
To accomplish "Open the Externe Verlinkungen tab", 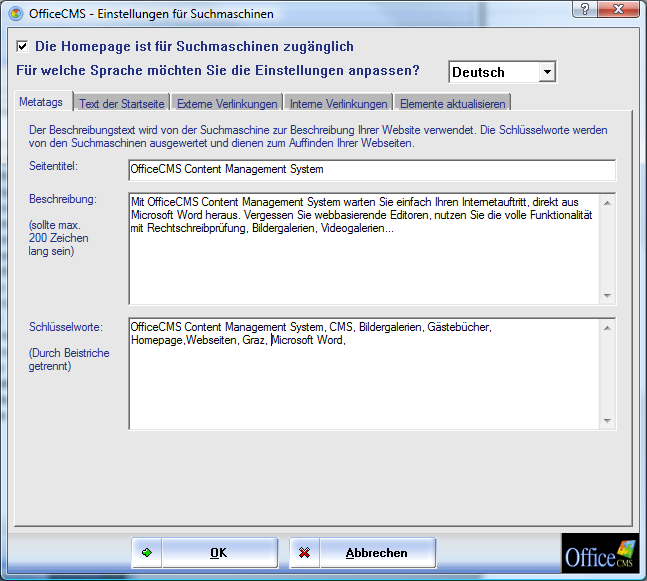I will tap(227, 104).
